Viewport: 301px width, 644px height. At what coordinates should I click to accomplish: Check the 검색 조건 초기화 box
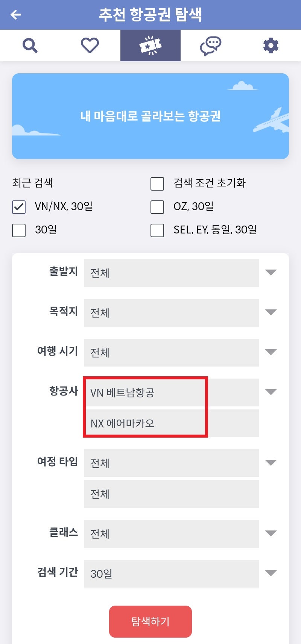click(x=157, y=183)
